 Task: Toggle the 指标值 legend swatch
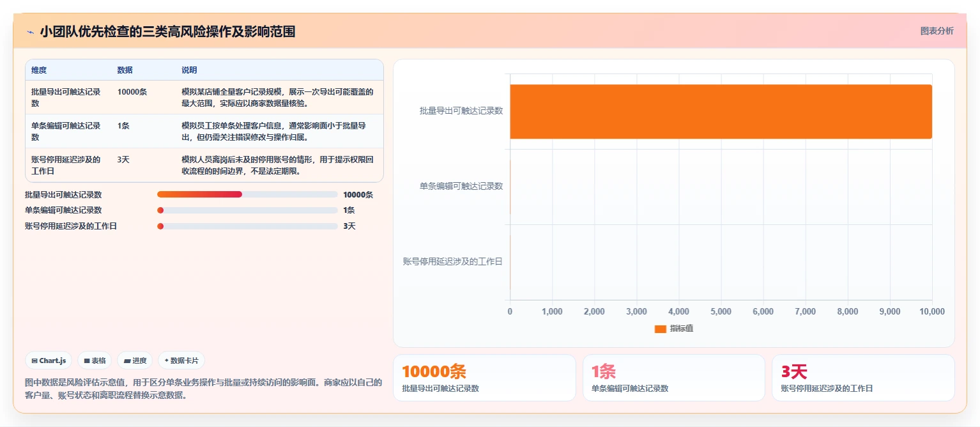[x=660, y=329]
